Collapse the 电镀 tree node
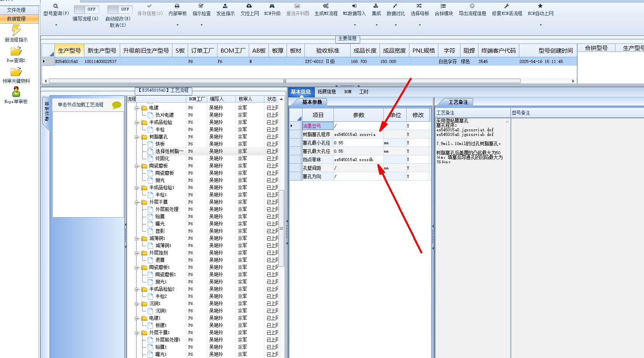The image size is (644, 358). pos(137,108)
